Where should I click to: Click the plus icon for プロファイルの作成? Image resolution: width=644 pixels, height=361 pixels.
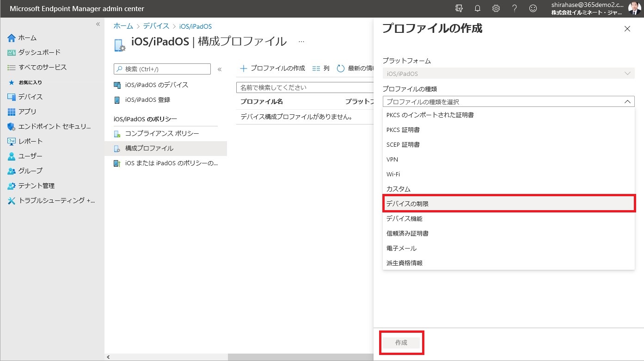tap(244, 68)
